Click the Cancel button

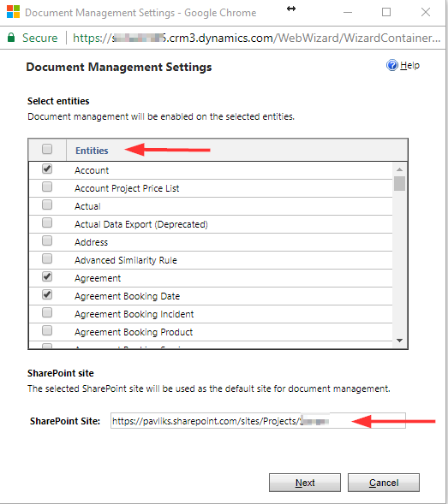[x=384, y=483]
